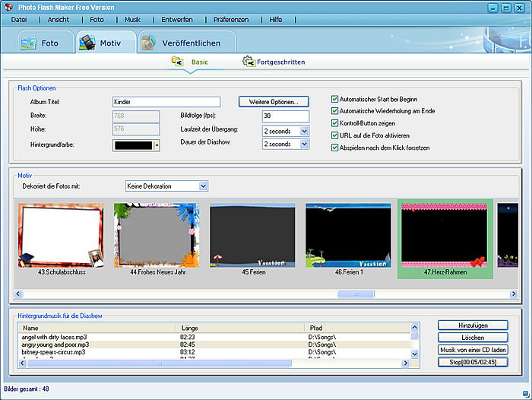Click the Veröffentlichen tab publish icon

(149, 43)
